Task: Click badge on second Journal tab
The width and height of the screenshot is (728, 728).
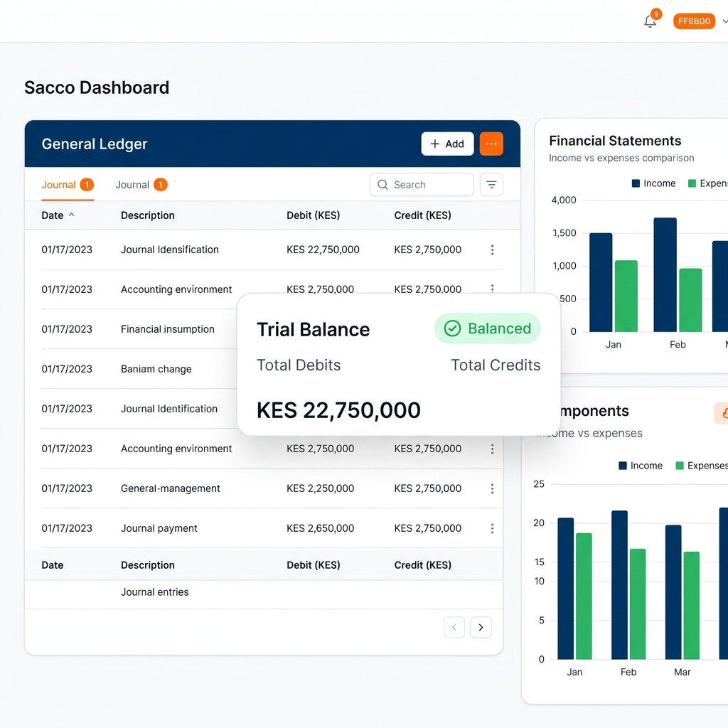Action: [x=161, y=185]
